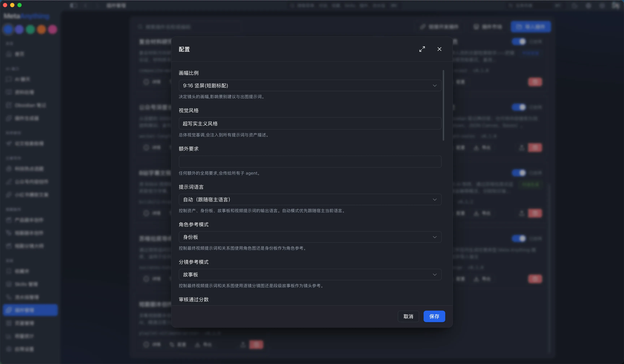Focus the empty 额外要求 input field
The width and height of the screenshot is (624, 364).
(310, 162)
